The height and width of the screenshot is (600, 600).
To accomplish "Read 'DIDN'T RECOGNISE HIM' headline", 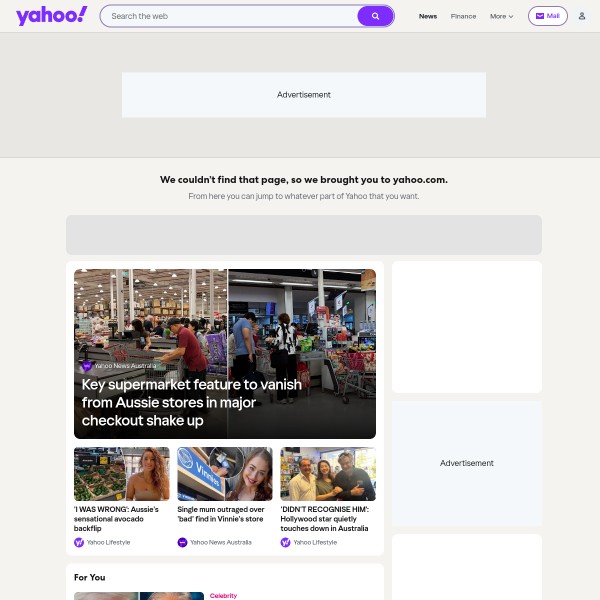I will (324, 519).
